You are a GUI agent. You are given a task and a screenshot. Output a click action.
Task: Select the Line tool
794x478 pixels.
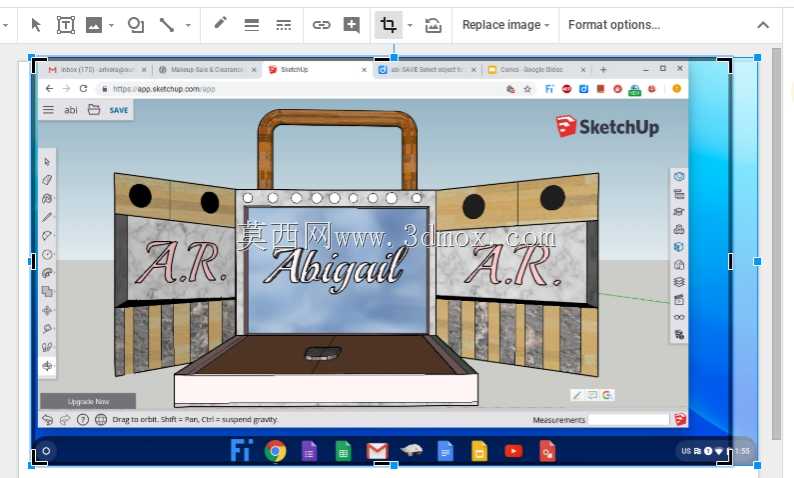[167, 25]
